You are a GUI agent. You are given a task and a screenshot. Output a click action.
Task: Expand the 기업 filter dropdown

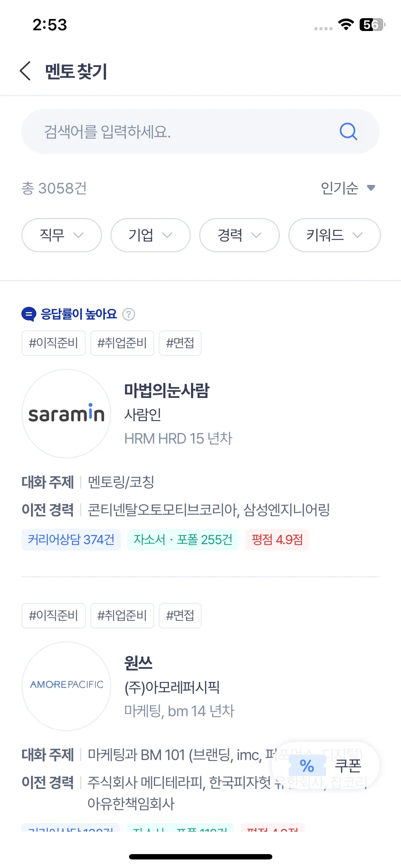pyautogui.click(x=150, y=235)
